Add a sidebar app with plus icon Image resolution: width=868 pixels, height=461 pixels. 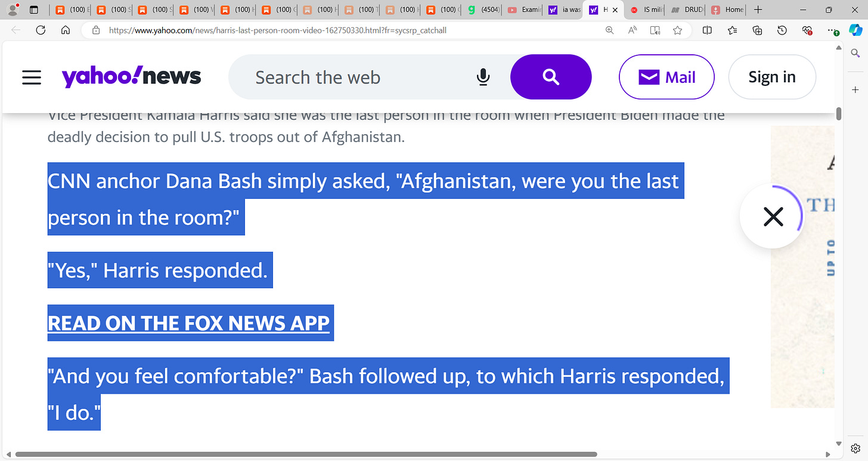(x=855, y=90)
